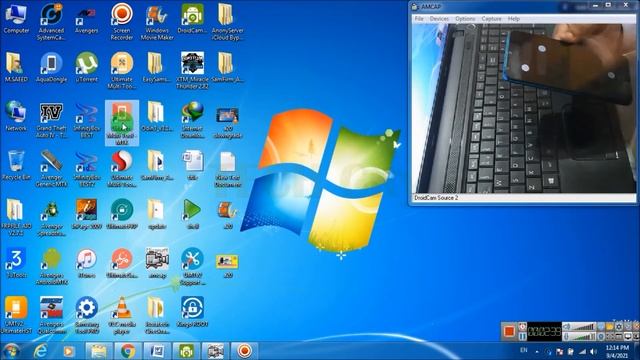Open DroidCam desktop shortcut
The height and width of the screenshot is (360, 640).
coord(192,19)
